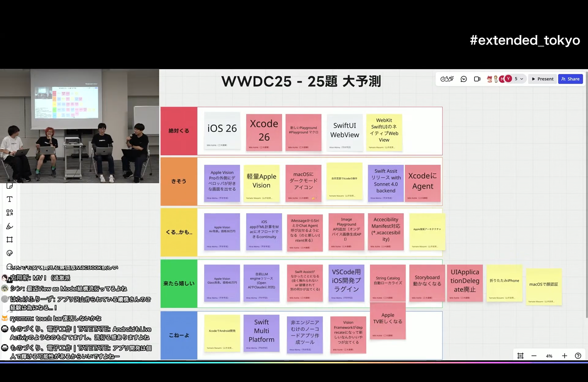Select the String Catalog 自動ローカライズ note
Viewport: 588px width, 382px height.
(x=388, y=283)
